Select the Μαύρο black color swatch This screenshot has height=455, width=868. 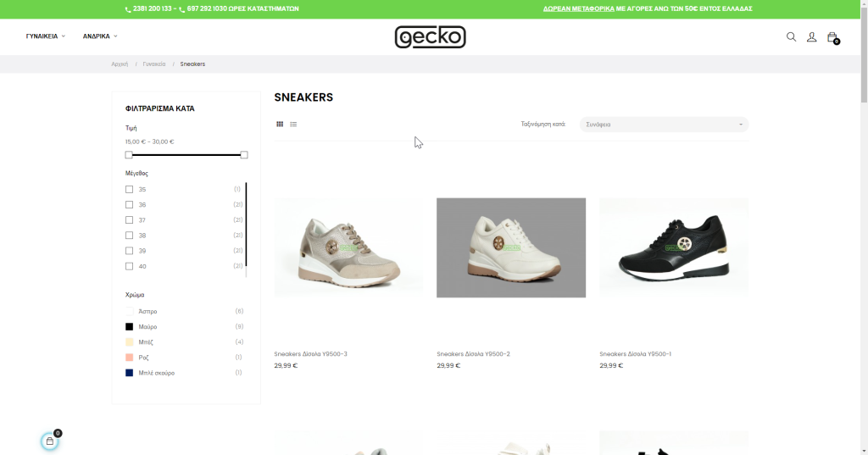(129, 326)
